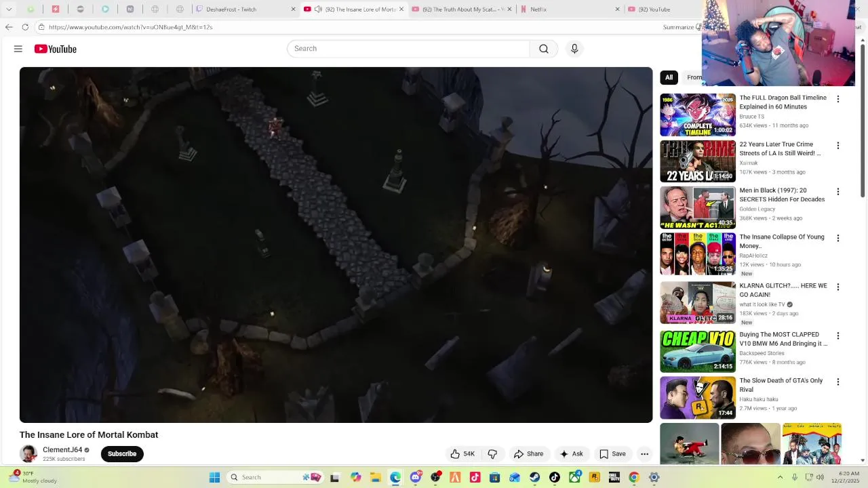Open options for CLAPPED V10 BMW video
Viewport: 868px width, 488px height.
coord(838,335)
